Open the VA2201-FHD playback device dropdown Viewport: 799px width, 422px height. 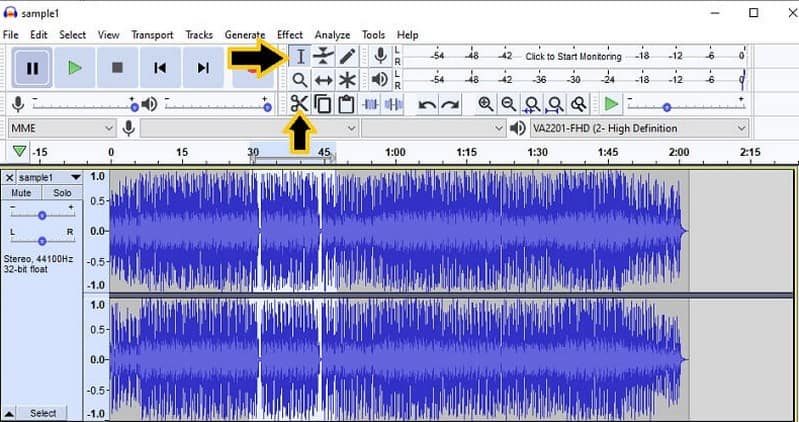tap(640, 128)
